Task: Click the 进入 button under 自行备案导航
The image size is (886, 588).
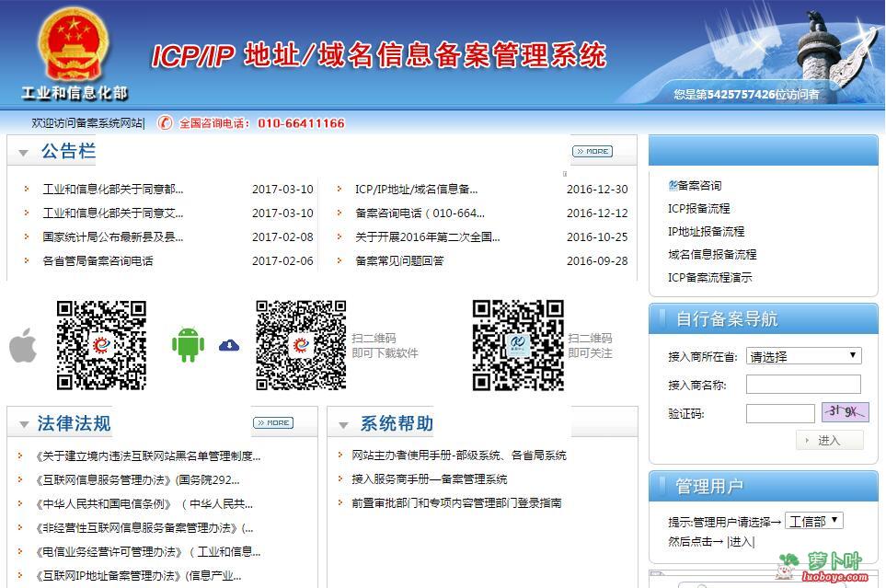Action: coord(831,440)
